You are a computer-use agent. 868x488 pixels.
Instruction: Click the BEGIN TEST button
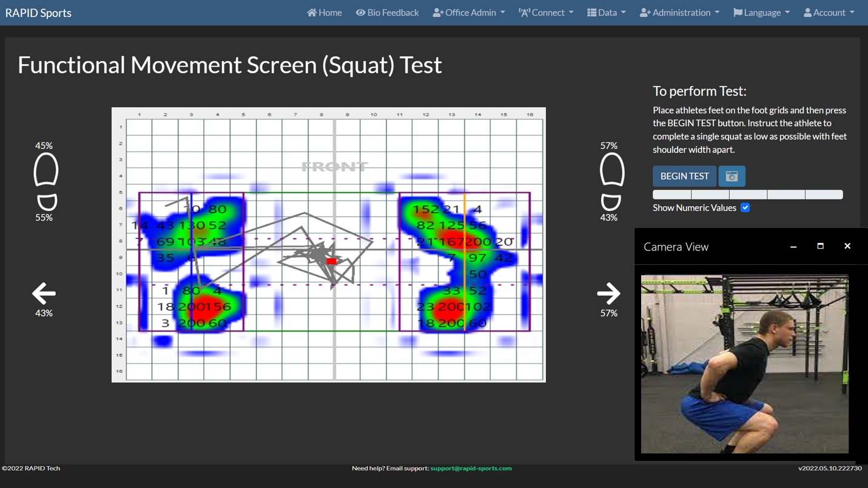684,176
